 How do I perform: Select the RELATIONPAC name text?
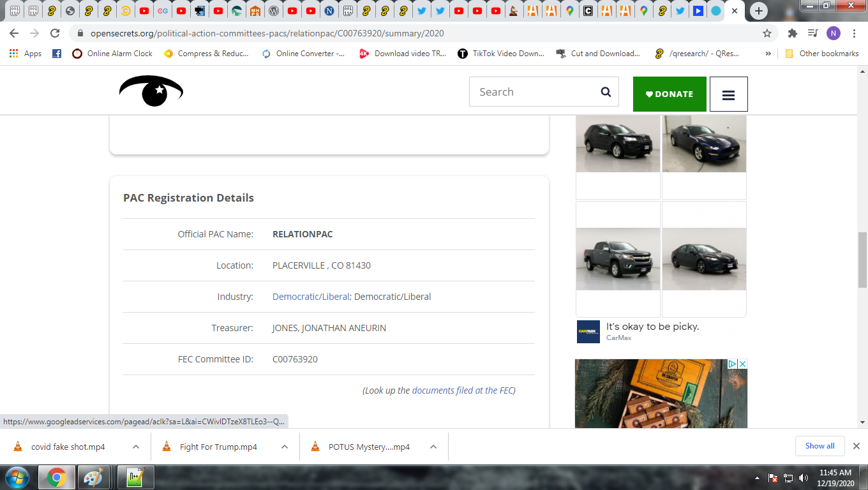click(303, 234)
